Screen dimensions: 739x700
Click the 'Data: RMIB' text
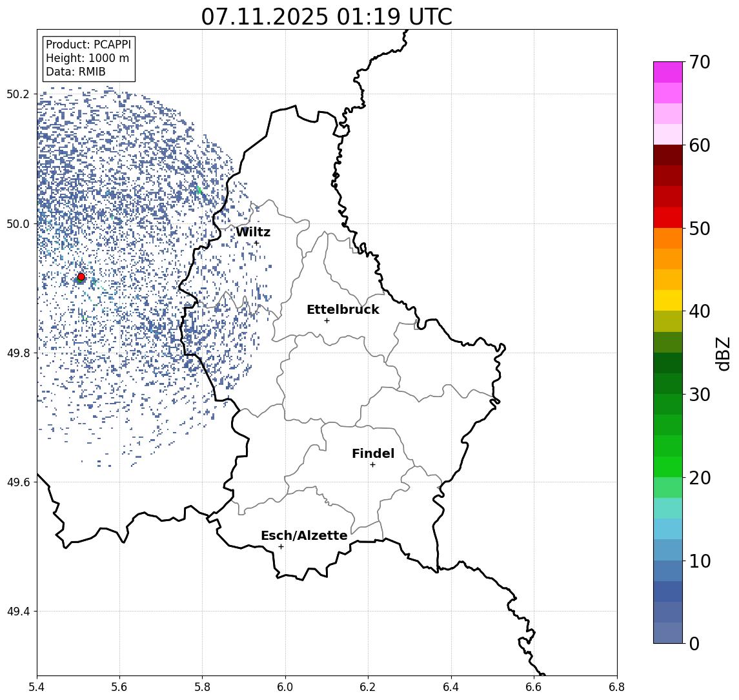point(76,72)
